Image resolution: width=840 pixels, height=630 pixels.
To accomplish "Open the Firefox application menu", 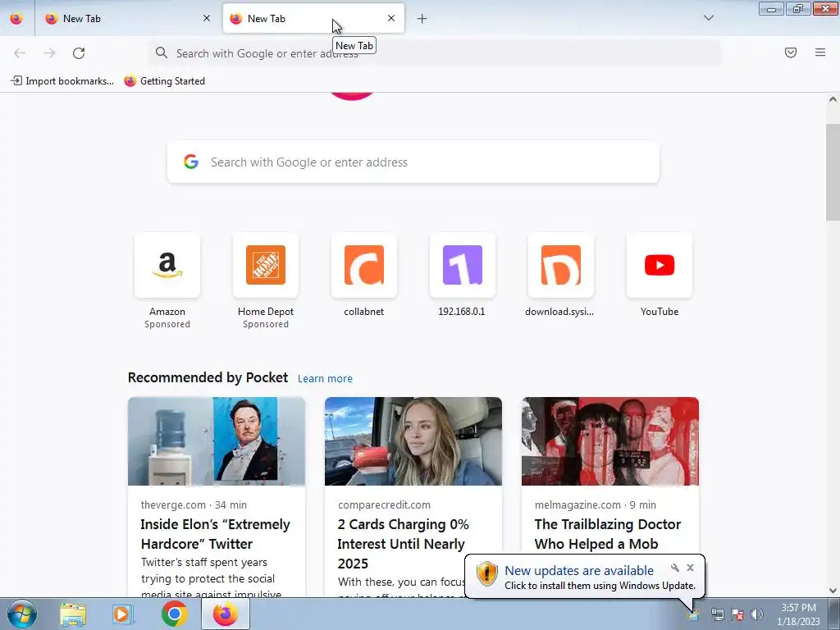I will pos(820,52).
